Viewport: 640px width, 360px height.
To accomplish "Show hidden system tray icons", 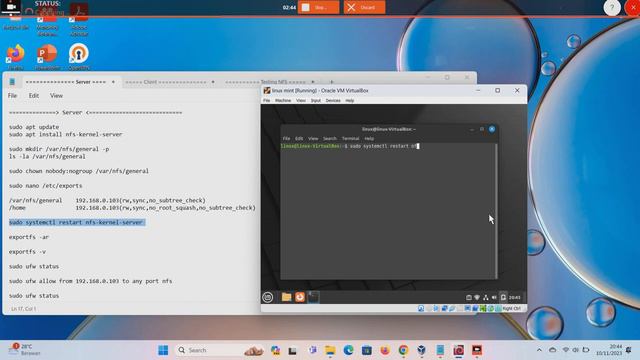I will point(539,350).
